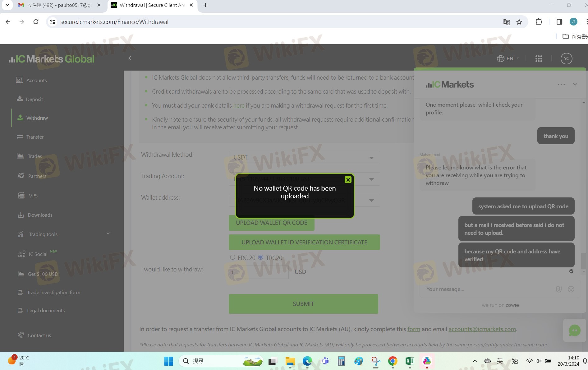Click the taskbar weather widget
This screenshot has width=588, height=370.
[19, 361]
